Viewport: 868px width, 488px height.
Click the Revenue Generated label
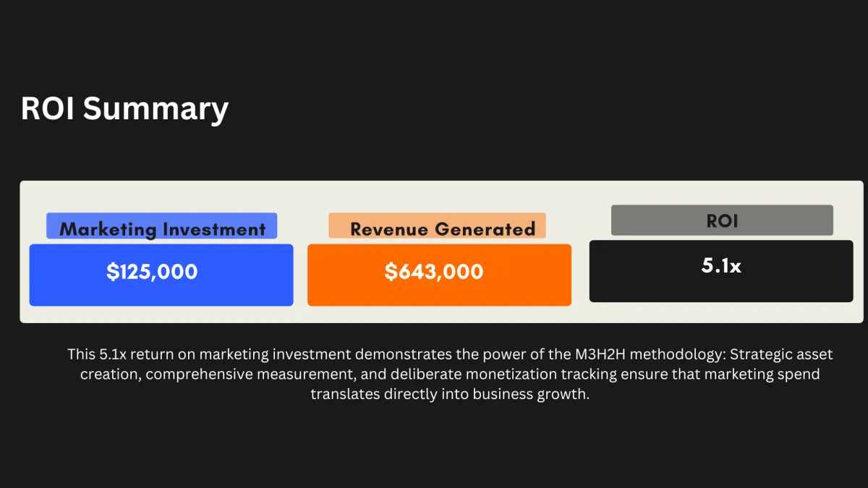(x=438, y=226)
